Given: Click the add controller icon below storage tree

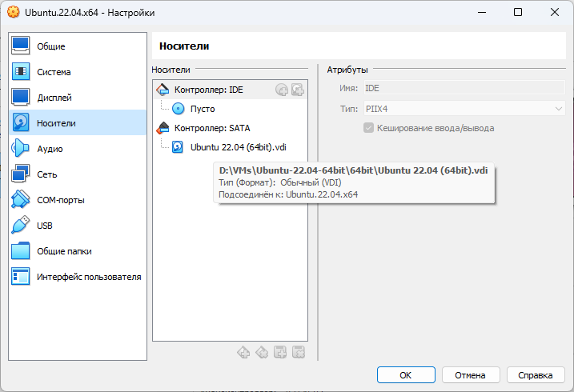Looking at the screenshot, I should [x=244, y=351].
